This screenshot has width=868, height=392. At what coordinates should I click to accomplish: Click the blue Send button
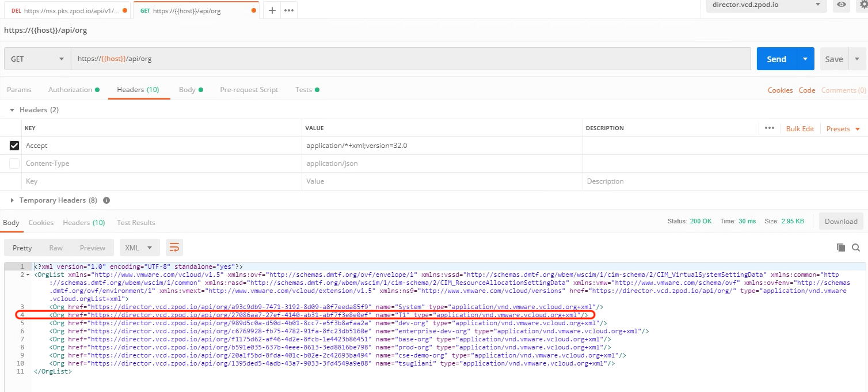(x=776, y=59)
